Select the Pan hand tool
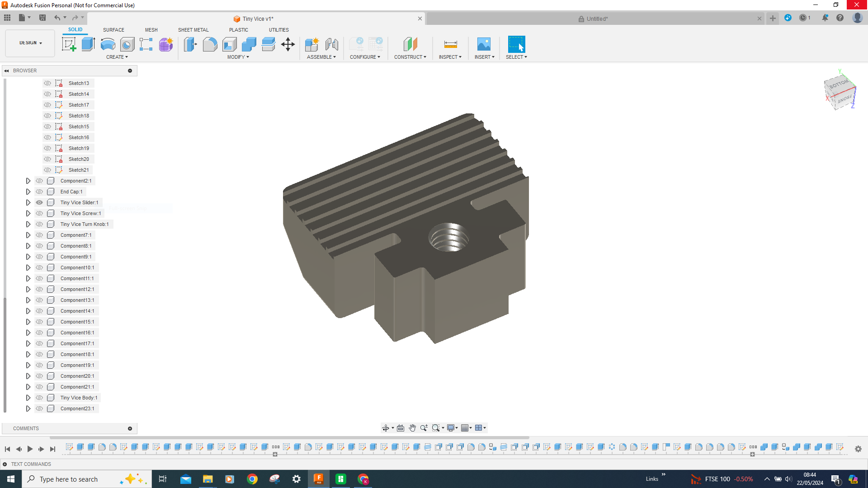 [412, 428]
